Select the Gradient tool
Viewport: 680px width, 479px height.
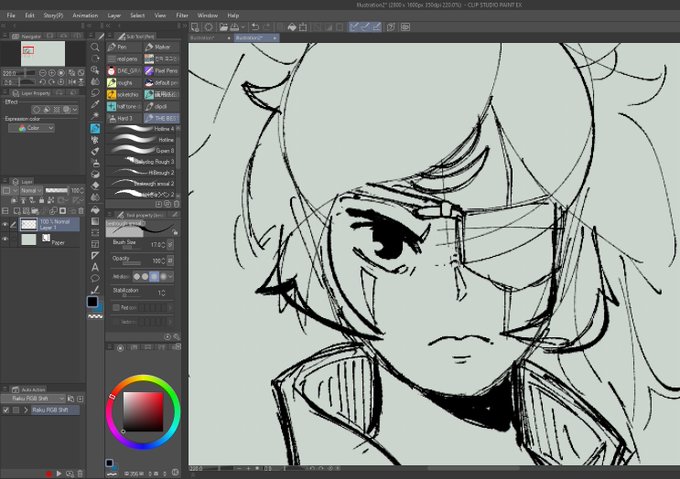[95, 221]
